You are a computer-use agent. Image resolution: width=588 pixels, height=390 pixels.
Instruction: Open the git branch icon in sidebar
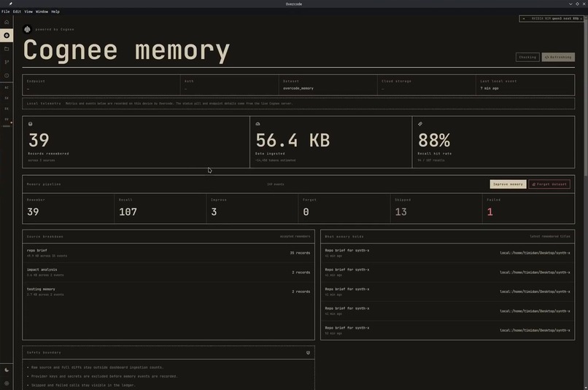7,62
